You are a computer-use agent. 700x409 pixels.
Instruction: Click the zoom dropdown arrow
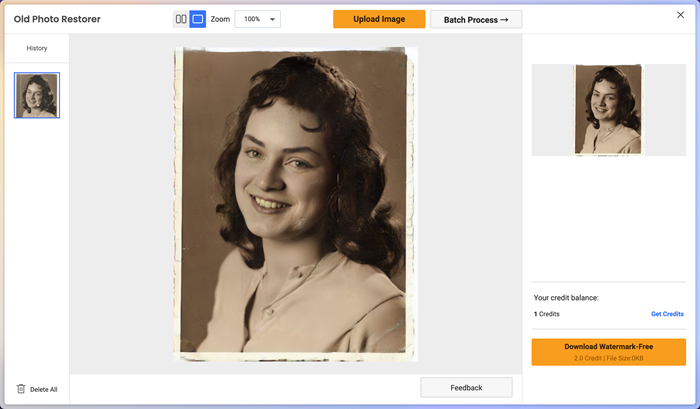click(273, 20)
